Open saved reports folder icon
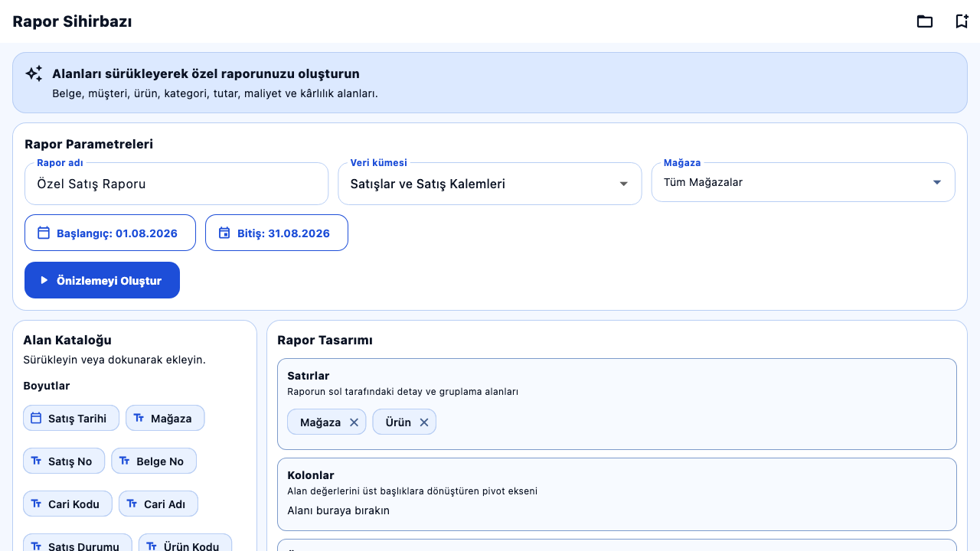980x551 pixels. (x=925, y=21)
